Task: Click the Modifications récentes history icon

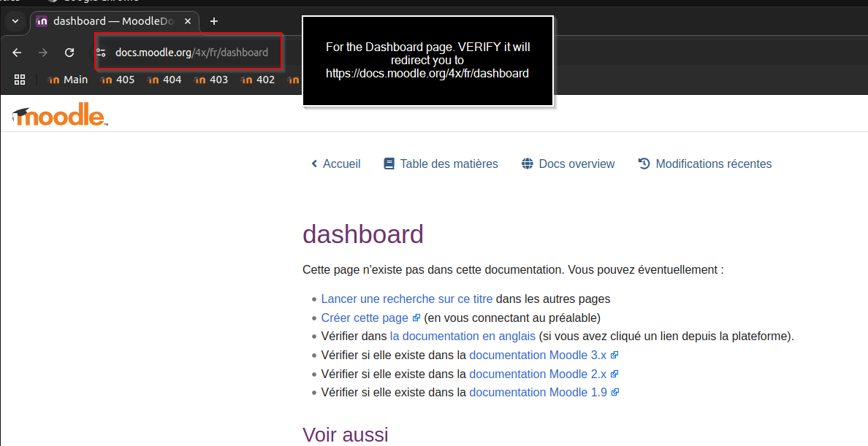Action: pos(644,164)
